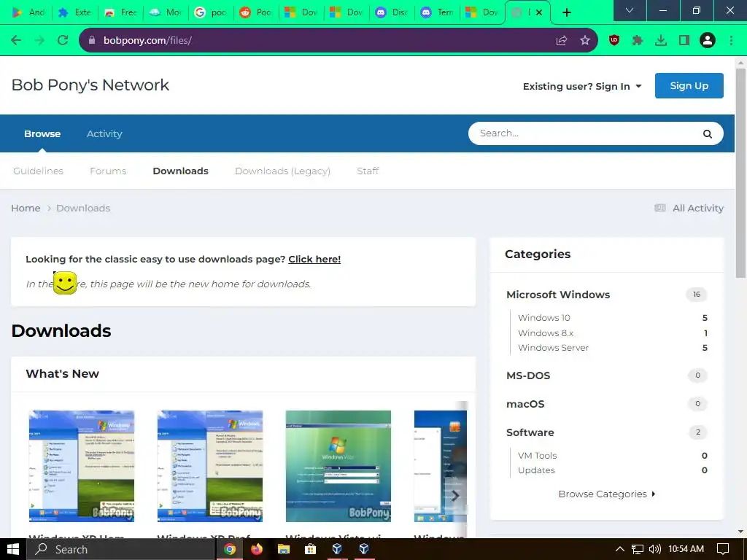The image size is (747, 560).
Task: Open the Extensions puzzle-piece icon
Action: (638, 41)
